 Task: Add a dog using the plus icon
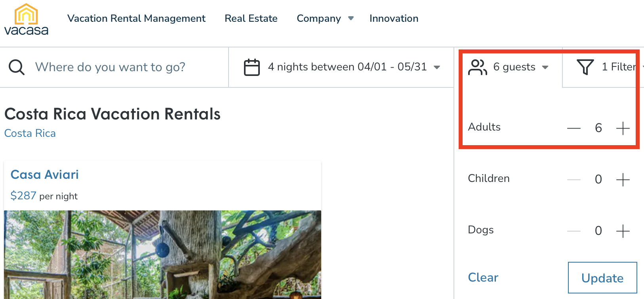(x=623, y=231)
